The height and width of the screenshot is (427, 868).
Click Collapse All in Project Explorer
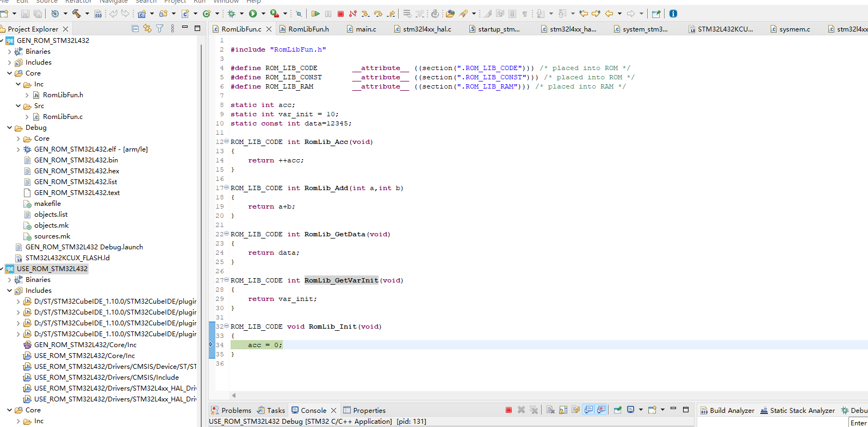(x=135, y=29)
